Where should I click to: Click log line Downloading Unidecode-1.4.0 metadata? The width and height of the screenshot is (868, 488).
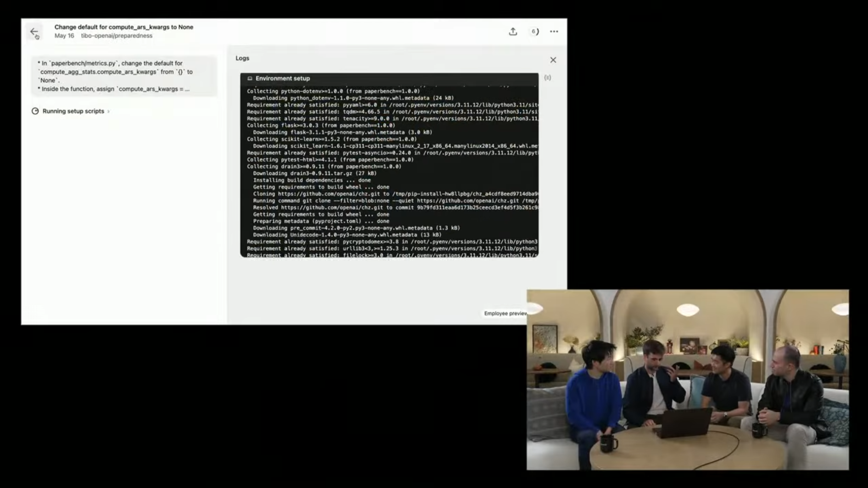pos(347,235)
